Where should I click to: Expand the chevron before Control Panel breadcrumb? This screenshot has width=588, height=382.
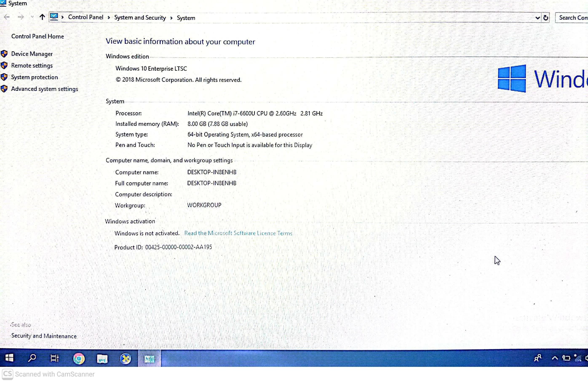[63, 17]
